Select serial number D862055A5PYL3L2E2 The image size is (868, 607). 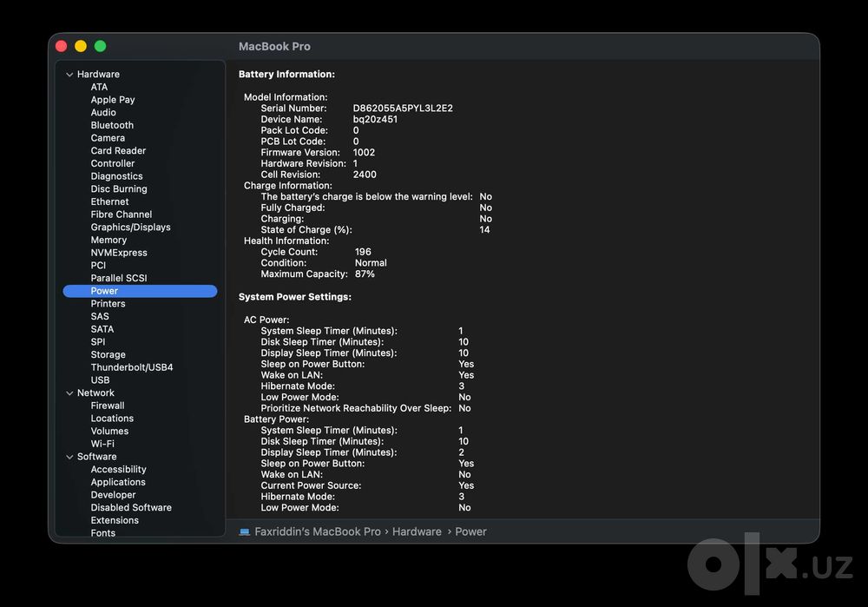(x=403, y=108)
